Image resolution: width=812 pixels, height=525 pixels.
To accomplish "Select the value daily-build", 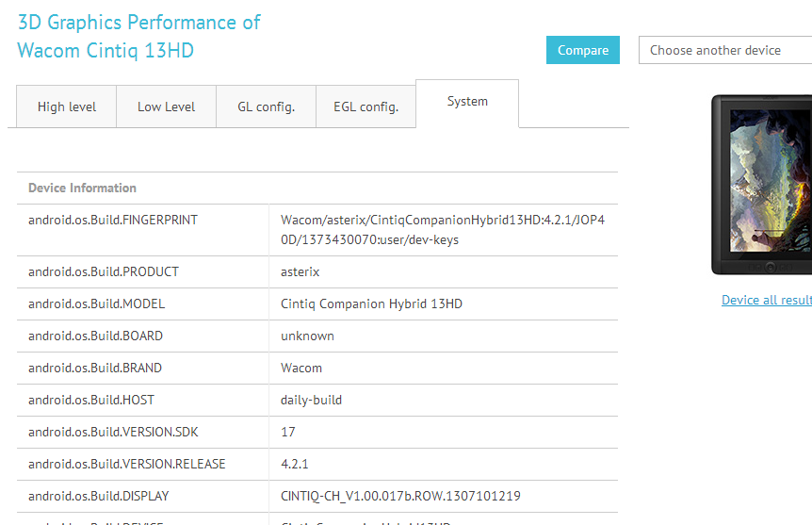I will pos(311,400).
